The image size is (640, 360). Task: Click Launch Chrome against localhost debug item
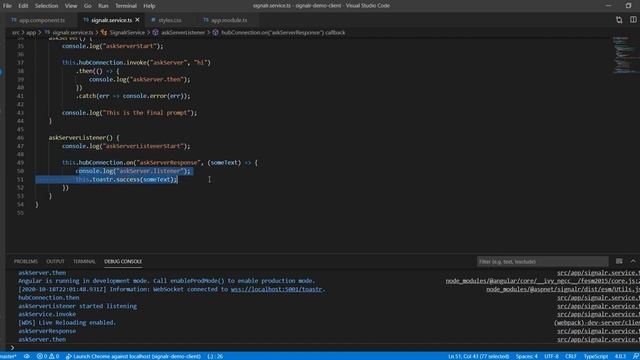coord(133,356)
